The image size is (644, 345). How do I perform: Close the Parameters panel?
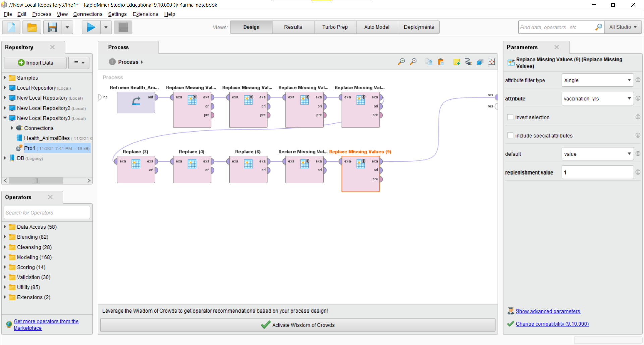tap(557, 47)
